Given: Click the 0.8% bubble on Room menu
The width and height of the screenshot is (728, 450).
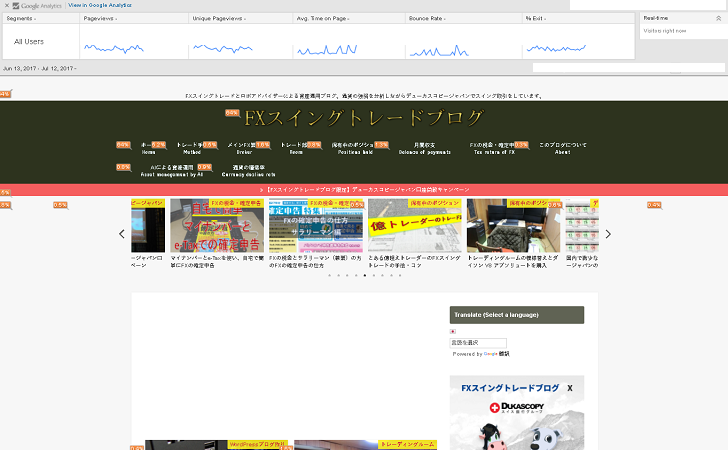Looking at the screenshot, I should [x=314, y=144].
